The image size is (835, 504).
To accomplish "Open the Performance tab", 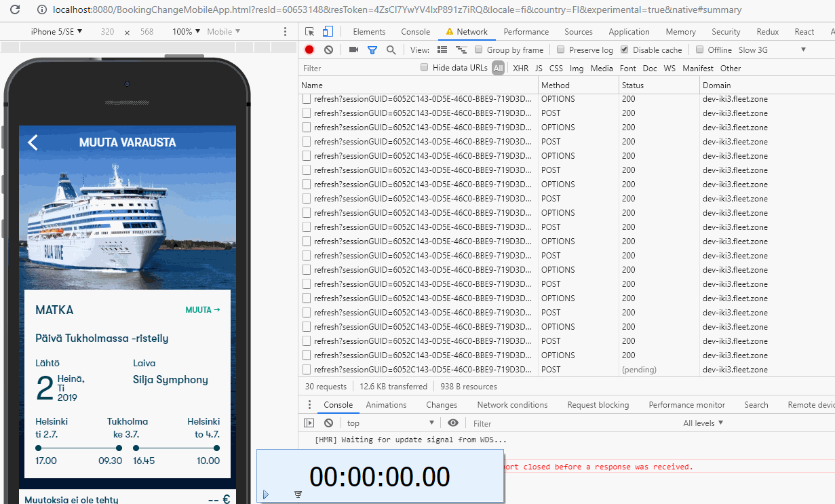I will coord(526,32).
